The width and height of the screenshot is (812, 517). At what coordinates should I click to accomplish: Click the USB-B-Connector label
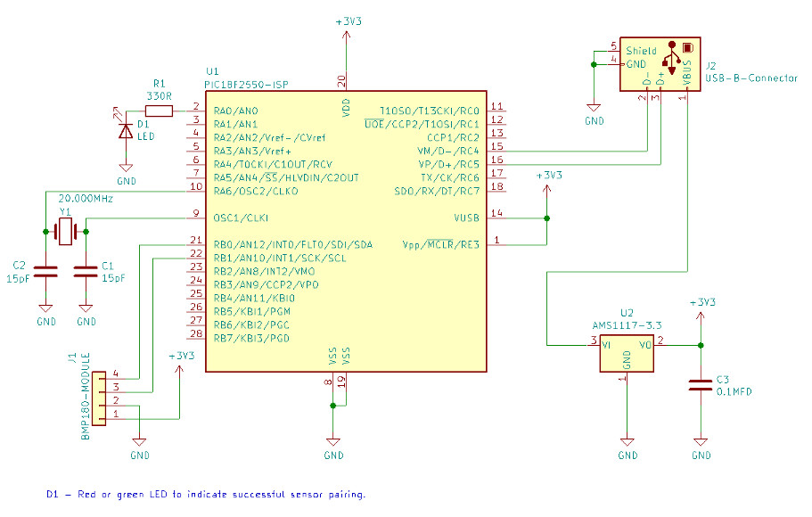pos(751,78)
